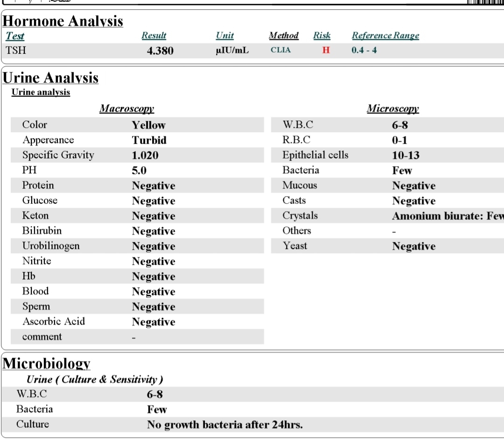This screenshot has width=504, height=440.
Task: Select the "Risk" column header
Action: (322, 35)
